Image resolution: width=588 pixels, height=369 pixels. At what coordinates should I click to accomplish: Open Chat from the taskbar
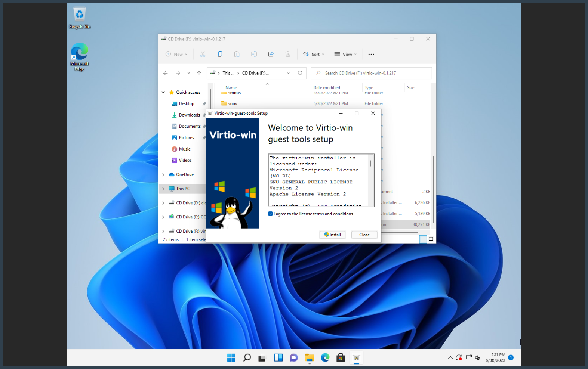tap(294, 358)
